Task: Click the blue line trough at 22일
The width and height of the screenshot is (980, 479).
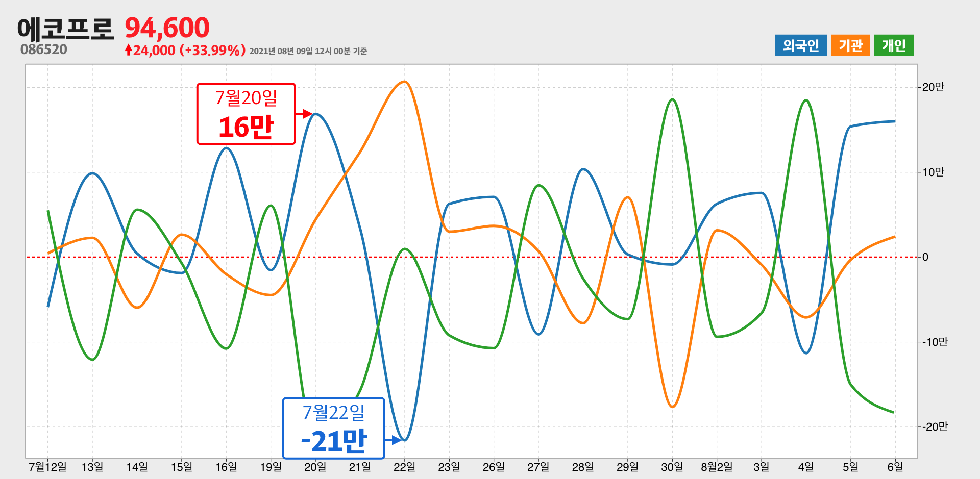Action: tap(405, 440)
